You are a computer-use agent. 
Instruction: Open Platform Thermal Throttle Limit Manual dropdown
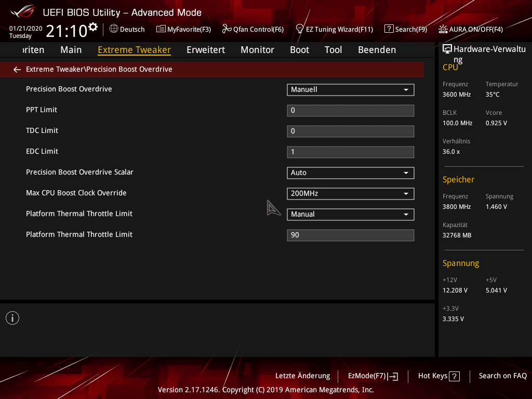(x=351, y=215)
